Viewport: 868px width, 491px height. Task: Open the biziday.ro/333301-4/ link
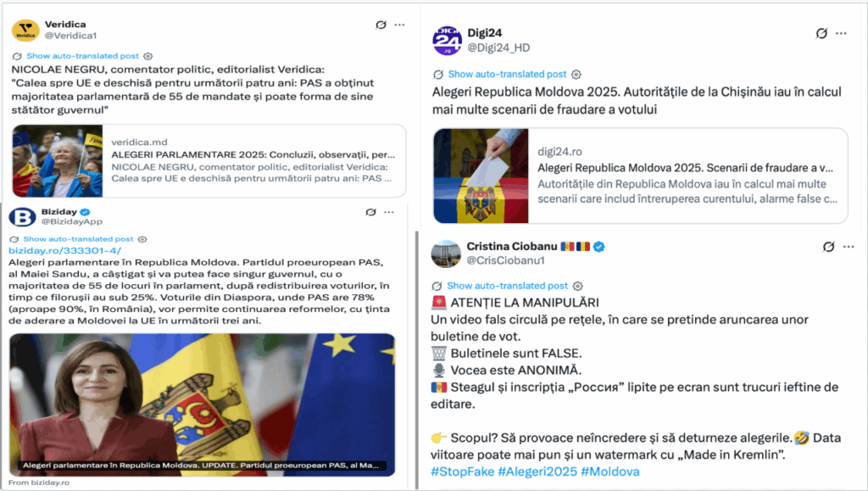(64, 251)
